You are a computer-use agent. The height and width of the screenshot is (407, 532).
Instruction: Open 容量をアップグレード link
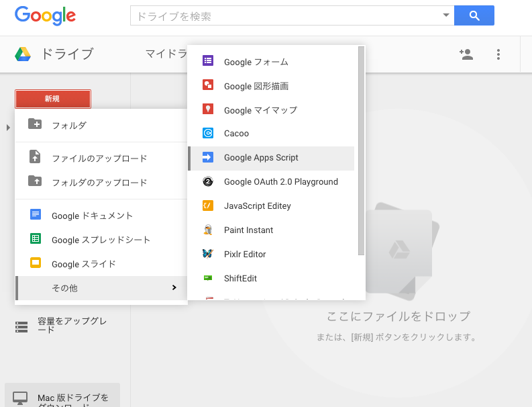click(72, 325)
